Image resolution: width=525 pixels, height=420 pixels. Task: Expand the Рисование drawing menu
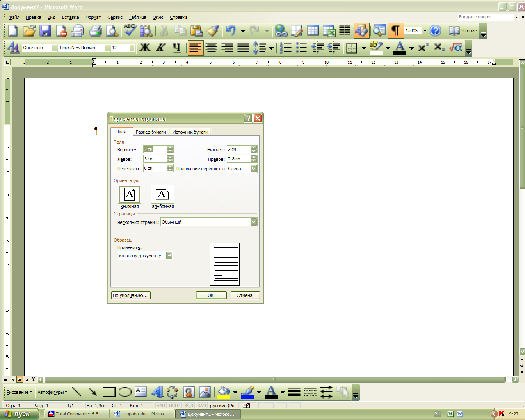click(x=19, y=392)
